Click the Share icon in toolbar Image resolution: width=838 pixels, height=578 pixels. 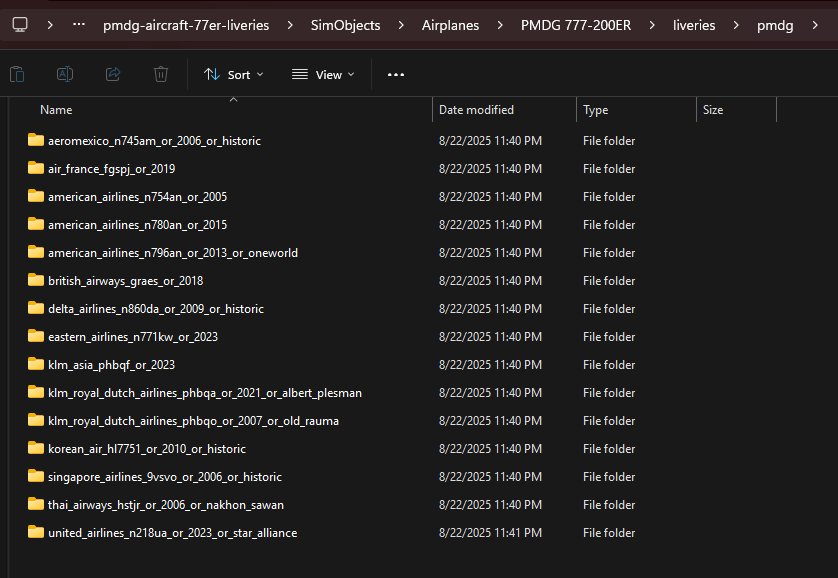click(x=113, y=74)
